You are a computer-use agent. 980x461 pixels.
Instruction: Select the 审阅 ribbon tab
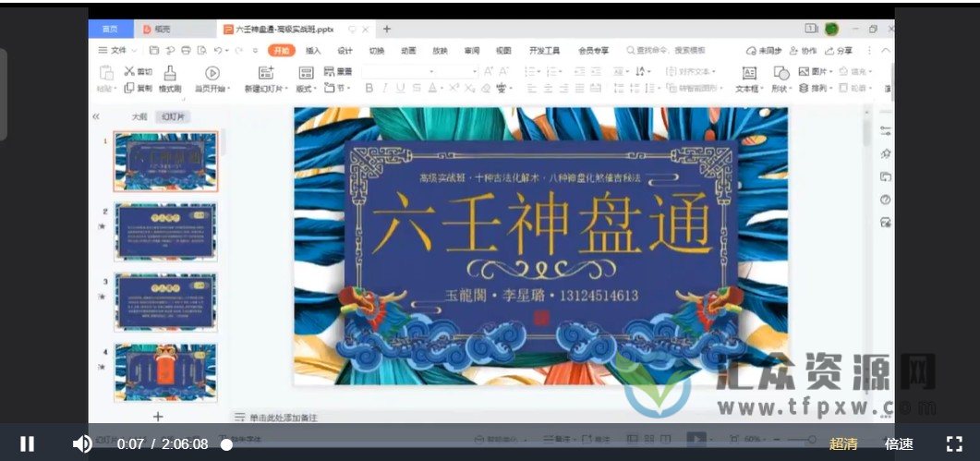click(472, 51)
